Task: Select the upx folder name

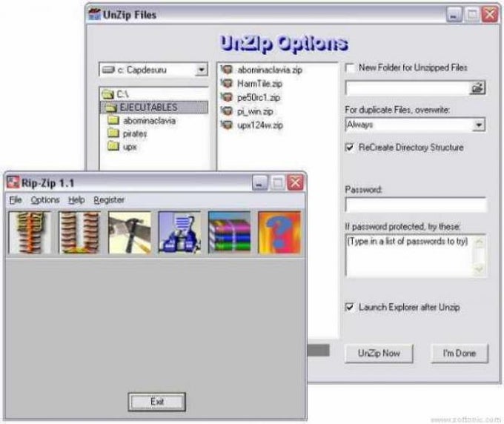Action: [x=130, y=147]
